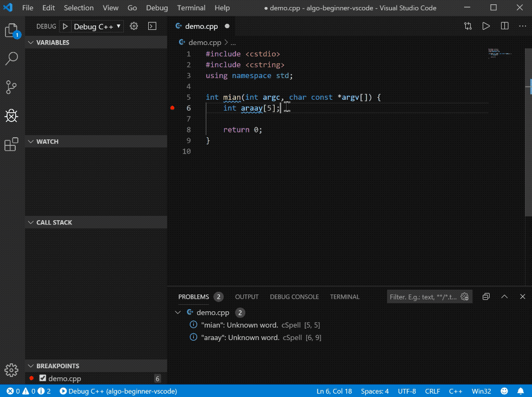Open the Extensions view icon
Screen dimensions: 532x397
coord(11,144)
